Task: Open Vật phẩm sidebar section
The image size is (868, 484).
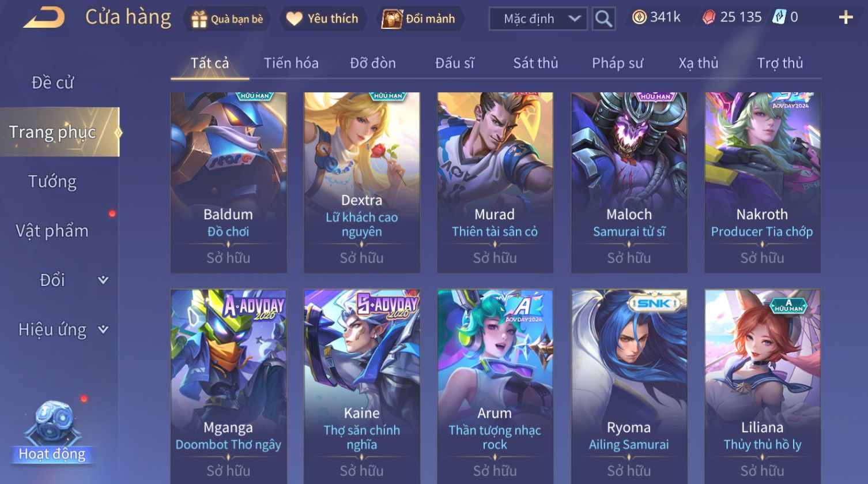Action: 52,231
